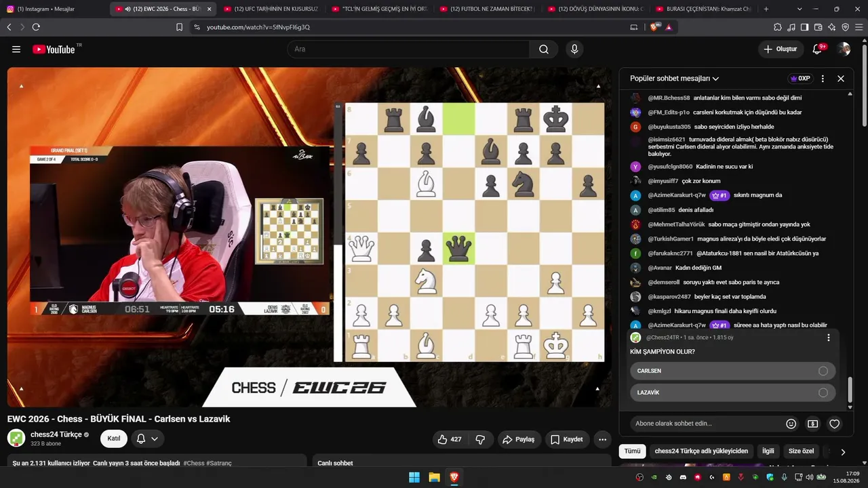Open the chess24 Türkçe channel link
The width and height of the screenshot is (868, 488).
tap(56, 434)
